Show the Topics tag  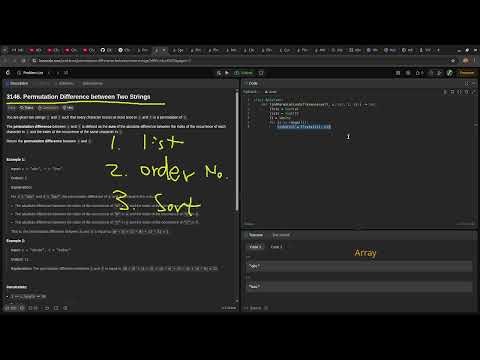(x=27, y=108)
